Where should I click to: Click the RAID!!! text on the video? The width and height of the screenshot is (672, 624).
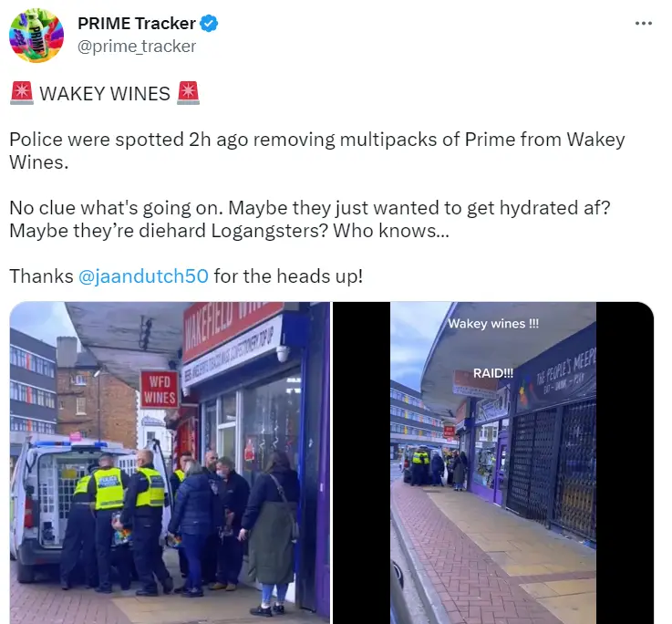[493, 373]
